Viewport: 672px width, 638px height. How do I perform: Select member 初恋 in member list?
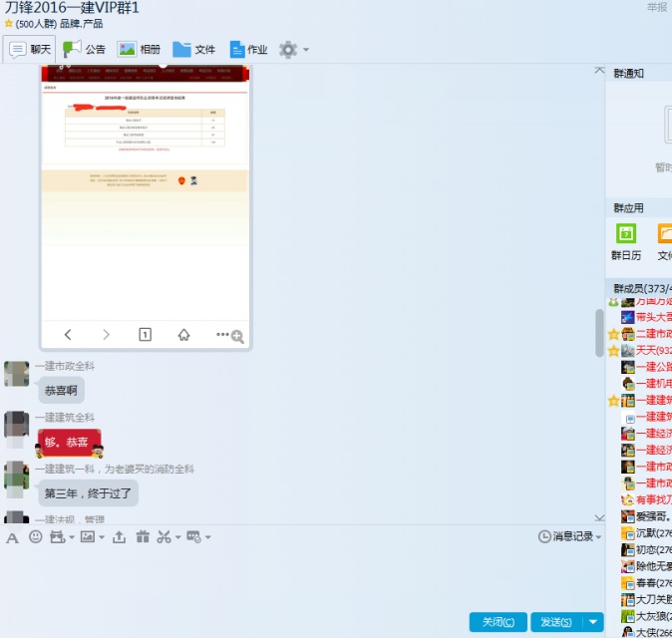click(646, 549)
